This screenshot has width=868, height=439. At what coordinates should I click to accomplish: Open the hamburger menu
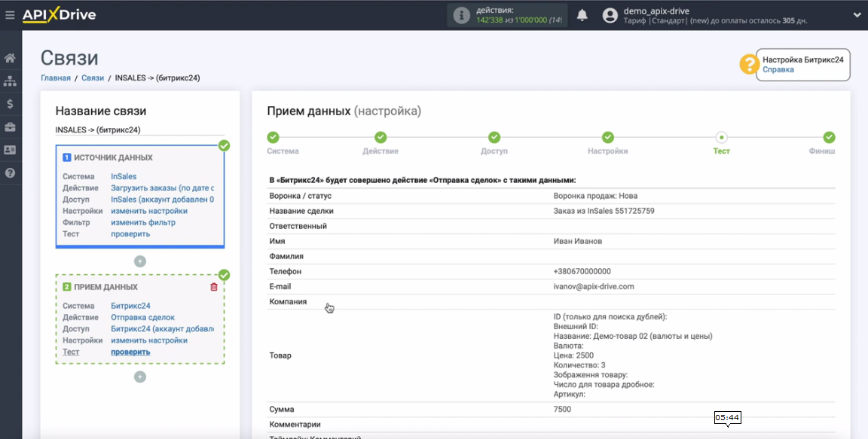coord(9,16)
